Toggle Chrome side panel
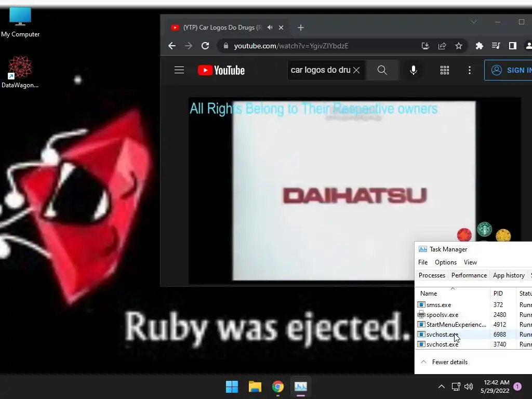The height and width of the screenshot is (399, 532). [513, 46]
